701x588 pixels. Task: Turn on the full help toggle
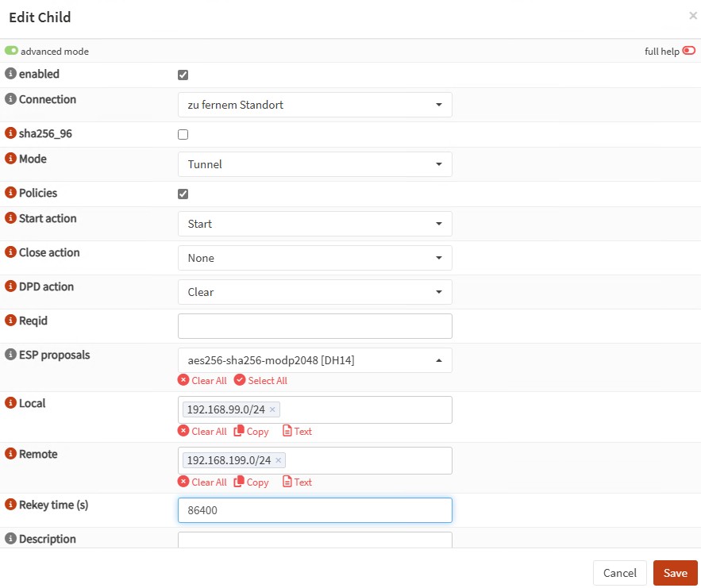pyautogui.click(x=688, y=51)
